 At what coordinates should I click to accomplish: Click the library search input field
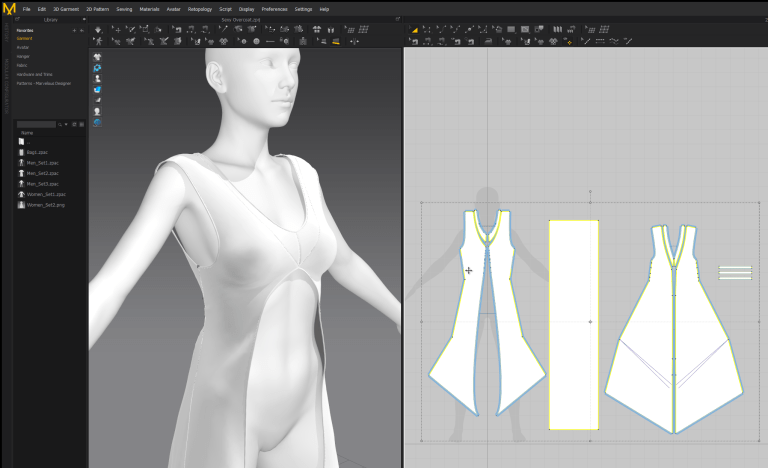coord(36,124)
